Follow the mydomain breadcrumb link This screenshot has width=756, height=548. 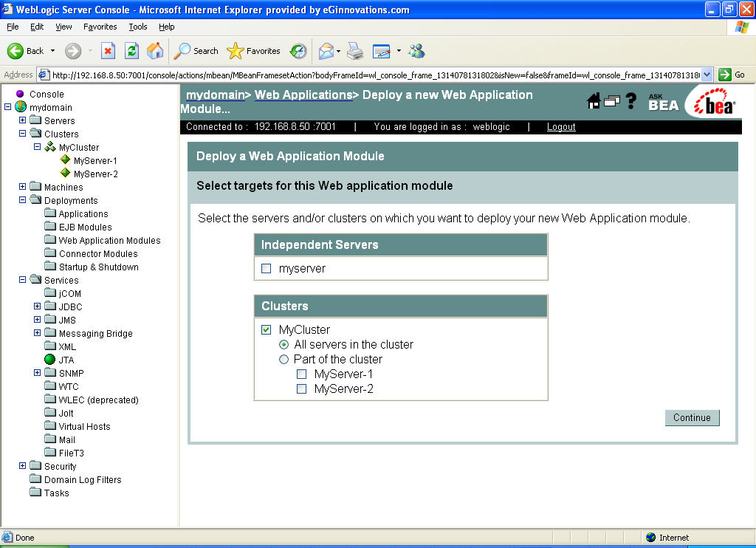tap(215, 95)
